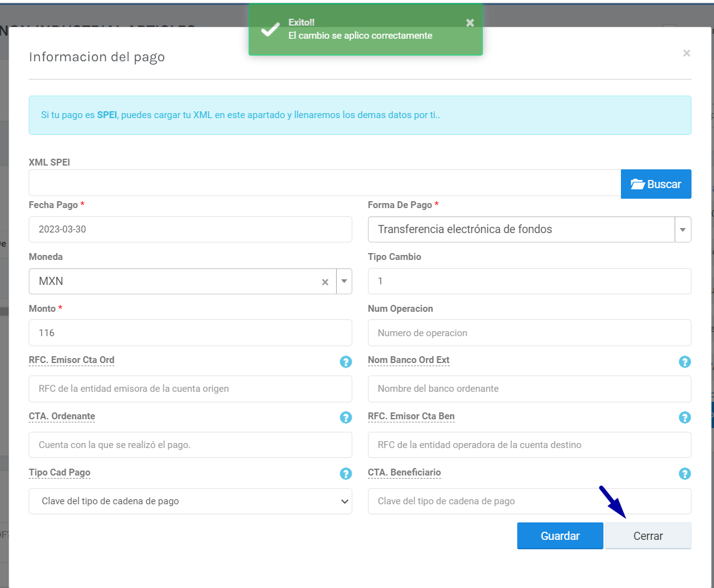
Task: Open the Tipo Cad Pago select
Action: tap(190, 501)
